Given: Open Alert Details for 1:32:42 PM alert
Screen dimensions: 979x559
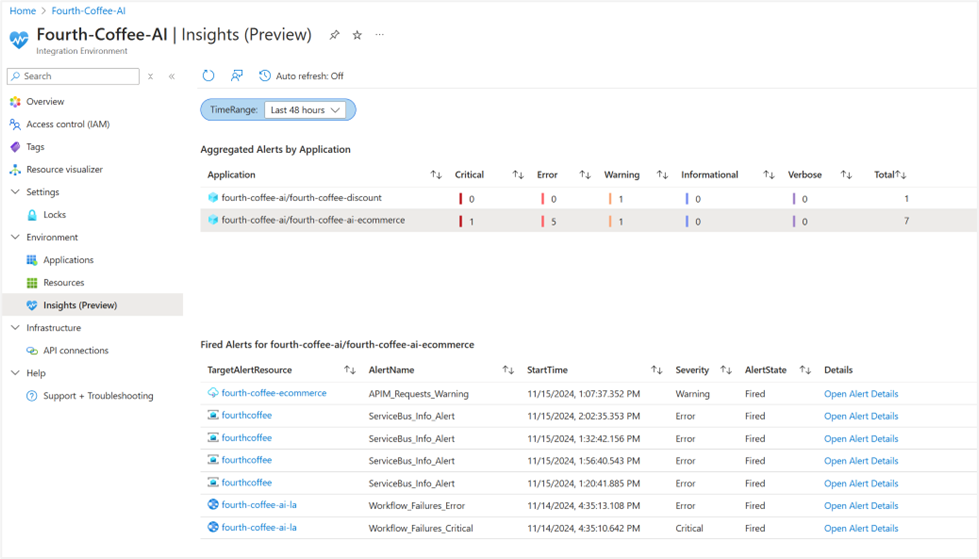Looking at the screenshot, I should pos(861,439).
